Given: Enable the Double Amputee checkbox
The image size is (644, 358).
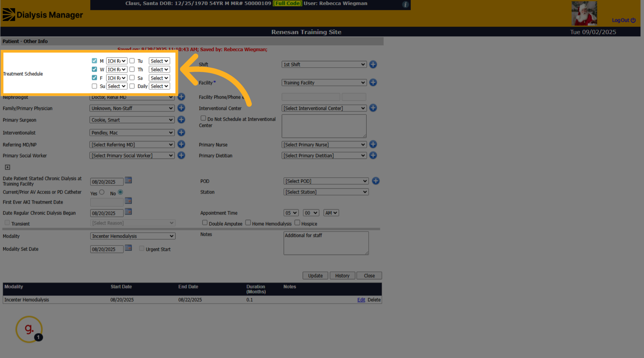Looking at the screenshot, I should pos(205,223).
